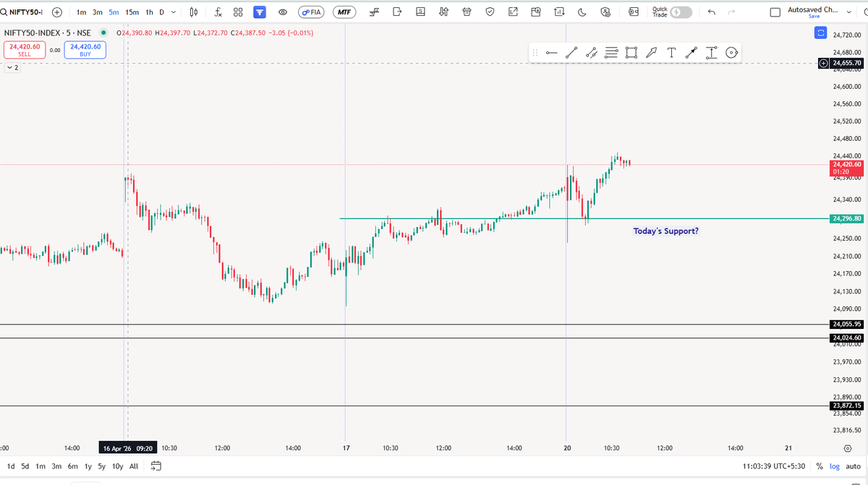Toggle dark mode moon icon

pos(582,12)
